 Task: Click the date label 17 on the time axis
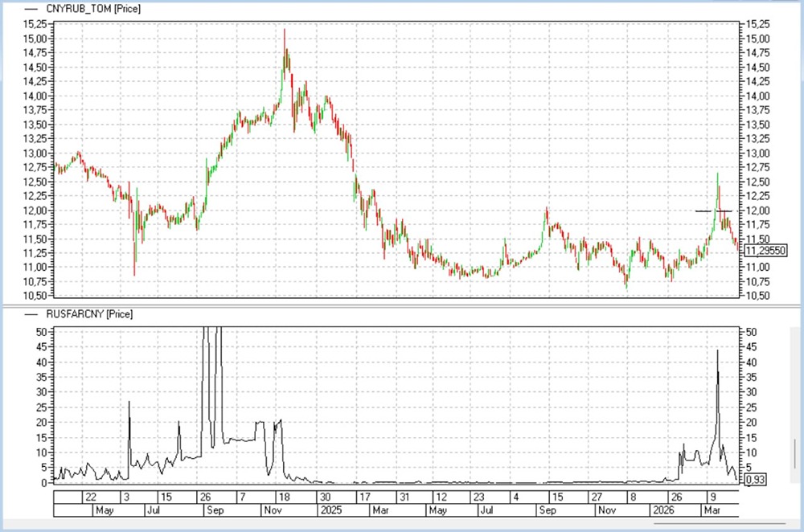coord(364,497)
